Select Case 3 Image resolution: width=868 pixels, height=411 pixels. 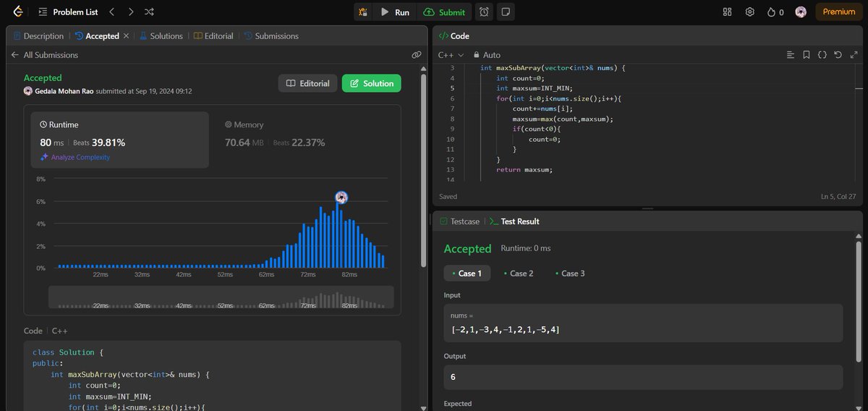tap(569, 274)
